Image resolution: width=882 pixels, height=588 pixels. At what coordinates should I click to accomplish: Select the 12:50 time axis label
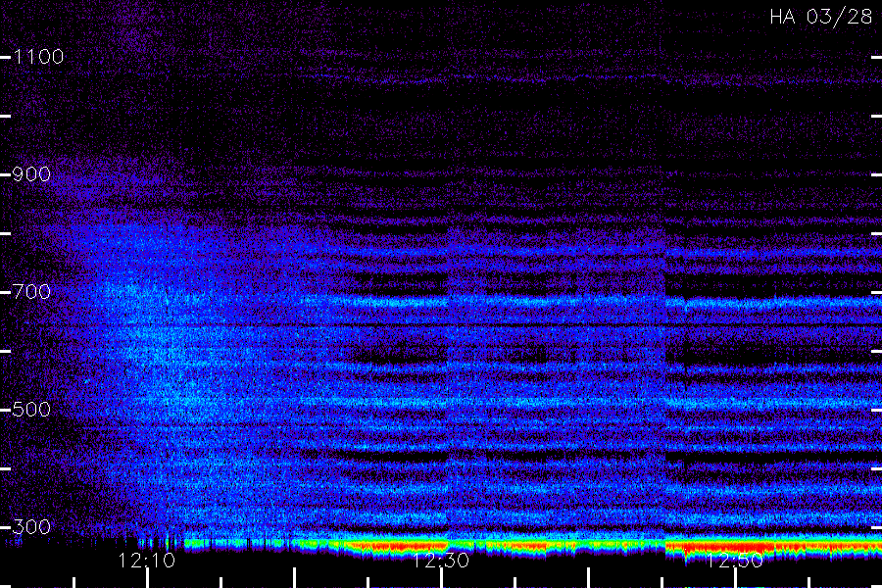[x=735, y=561]
